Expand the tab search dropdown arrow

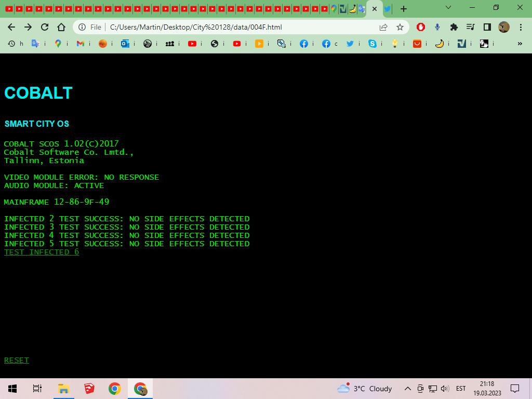pos(448,8)
